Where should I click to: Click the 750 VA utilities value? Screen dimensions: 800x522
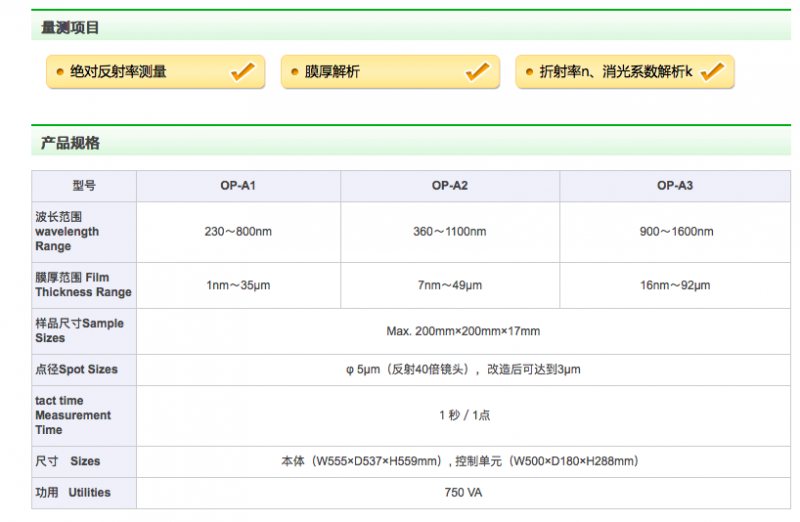463,493
